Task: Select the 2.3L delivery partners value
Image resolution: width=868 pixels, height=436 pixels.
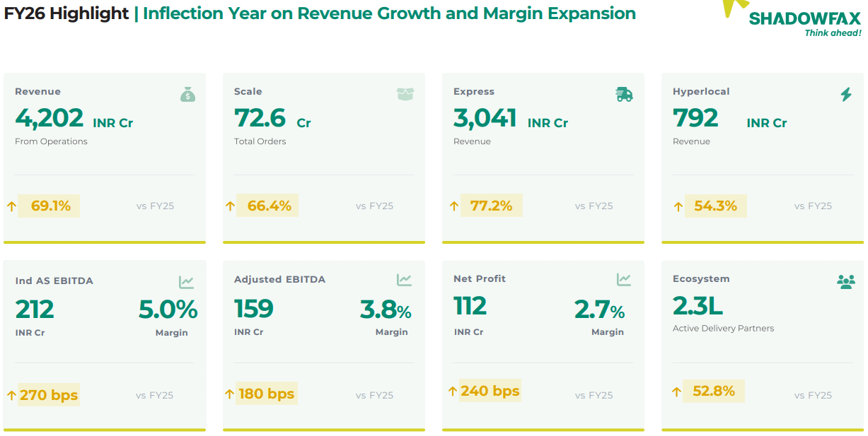Action: pos(698,307)
